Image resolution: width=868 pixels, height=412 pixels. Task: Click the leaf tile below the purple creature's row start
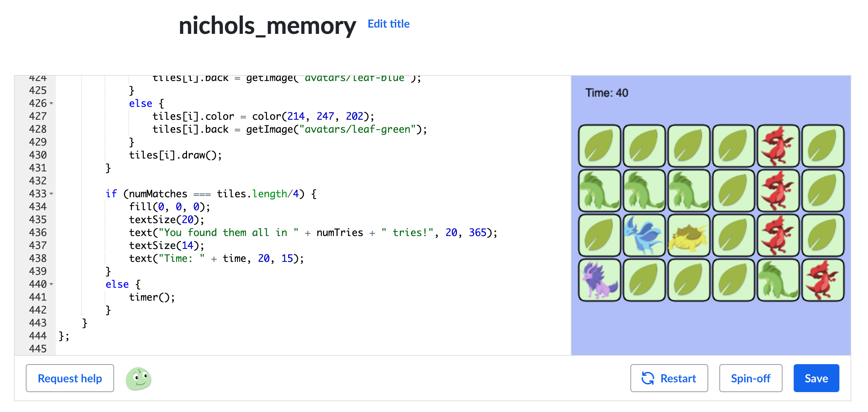pyautogui.click(x=599, y=235)
